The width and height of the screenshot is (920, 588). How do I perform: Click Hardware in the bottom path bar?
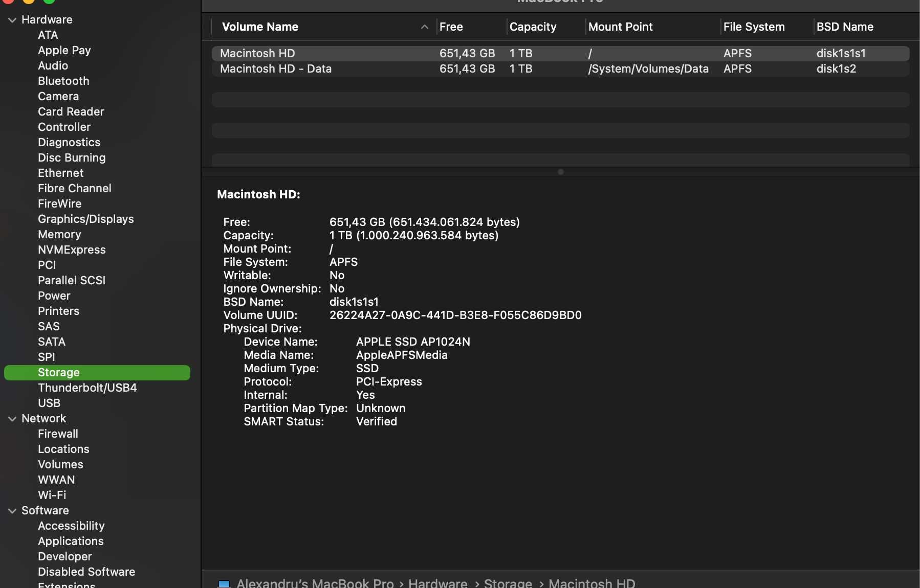point(437,583)
